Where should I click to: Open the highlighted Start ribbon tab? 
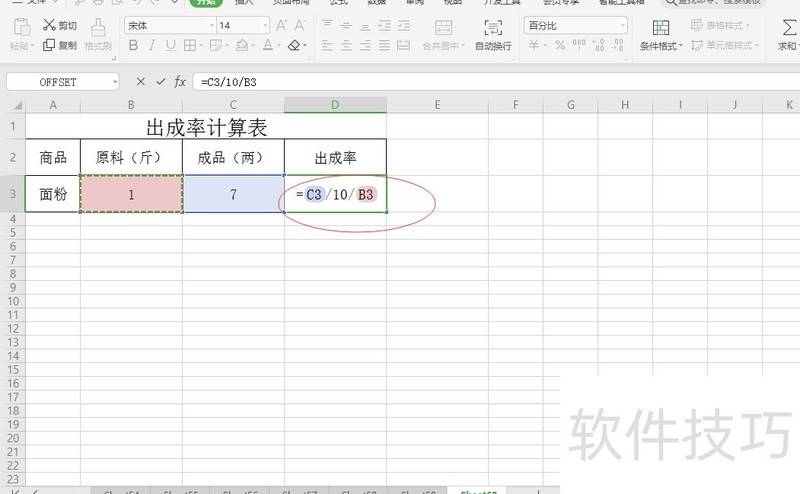coord(205,2)
